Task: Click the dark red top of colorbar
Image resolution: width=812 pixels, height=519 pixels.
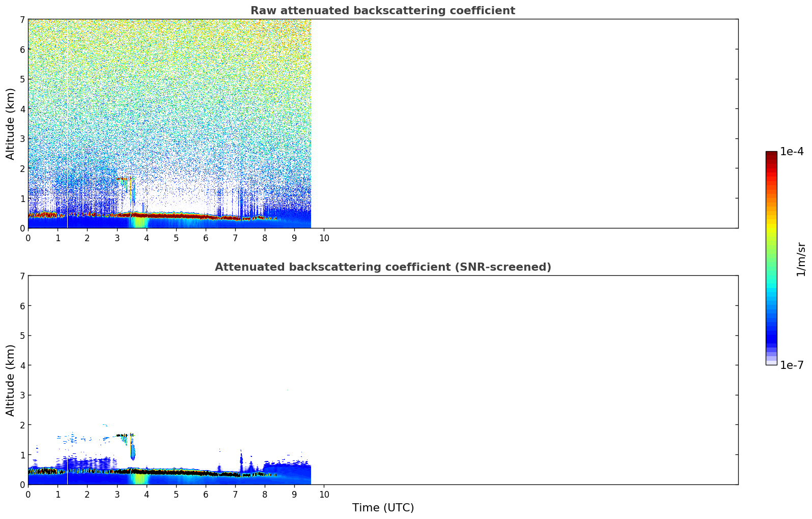Action: pos(771,155)
